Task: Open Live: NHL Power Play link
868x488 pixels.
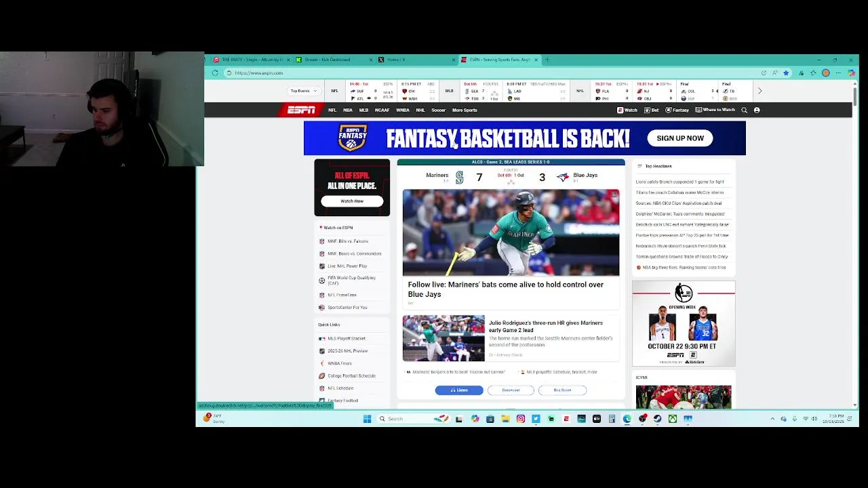Action: [342, 266]
